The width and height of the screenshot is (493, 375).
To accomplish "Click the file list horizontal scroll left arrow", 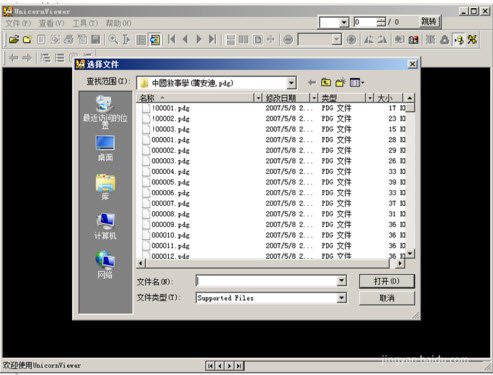I will pos(141,263).
